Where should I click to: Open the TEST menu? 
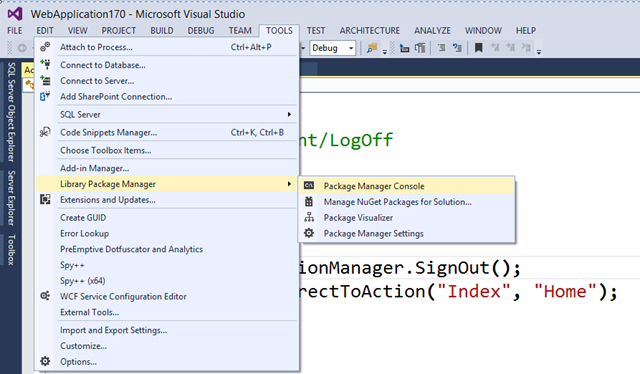[316, 31]
